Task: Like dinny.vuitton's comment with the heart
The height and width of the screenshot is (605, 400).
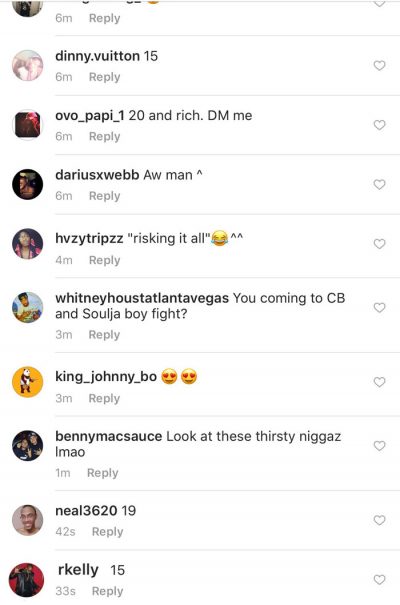Action: click(x=380, y=66)
